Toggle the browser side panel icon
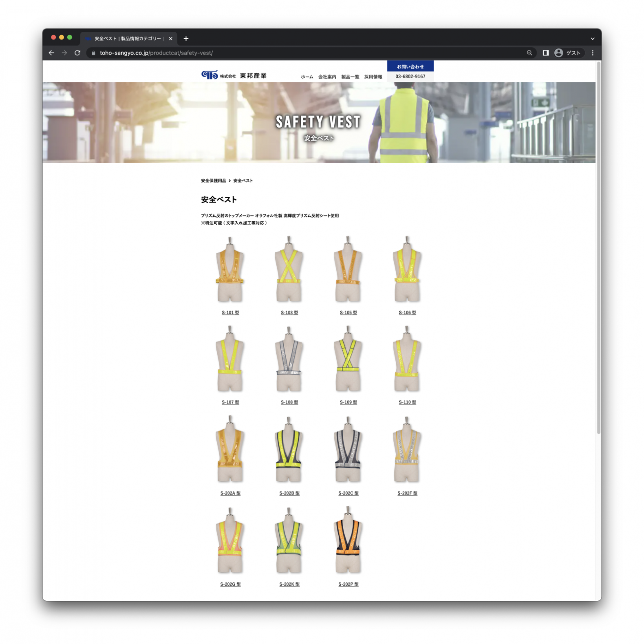Image resolution: width=644 pixels, height=644 pixels. point(545,53)
